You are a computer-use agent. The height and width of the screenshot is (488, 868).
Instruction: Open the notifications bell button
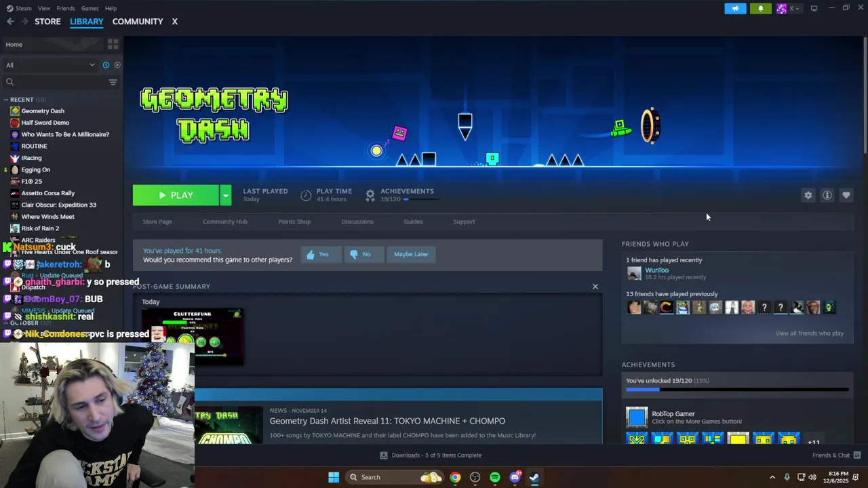(x=760, y=8)
